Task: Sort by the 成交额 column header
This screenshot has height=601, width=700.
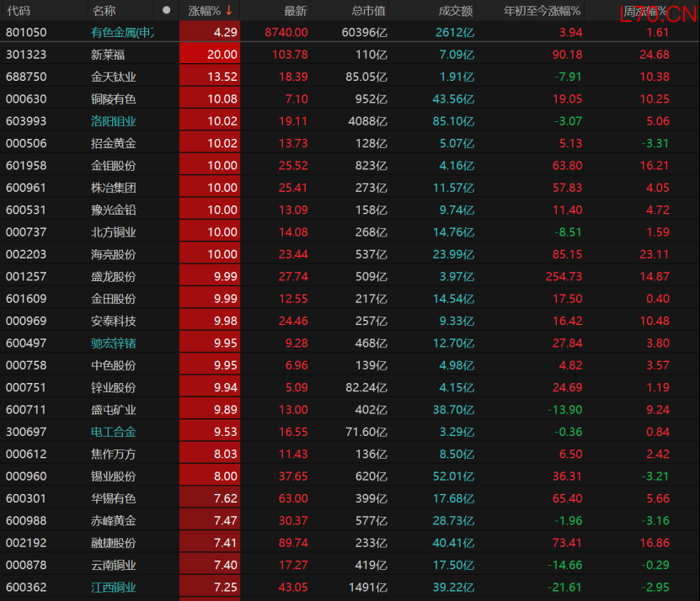Action: pos(456,11)
